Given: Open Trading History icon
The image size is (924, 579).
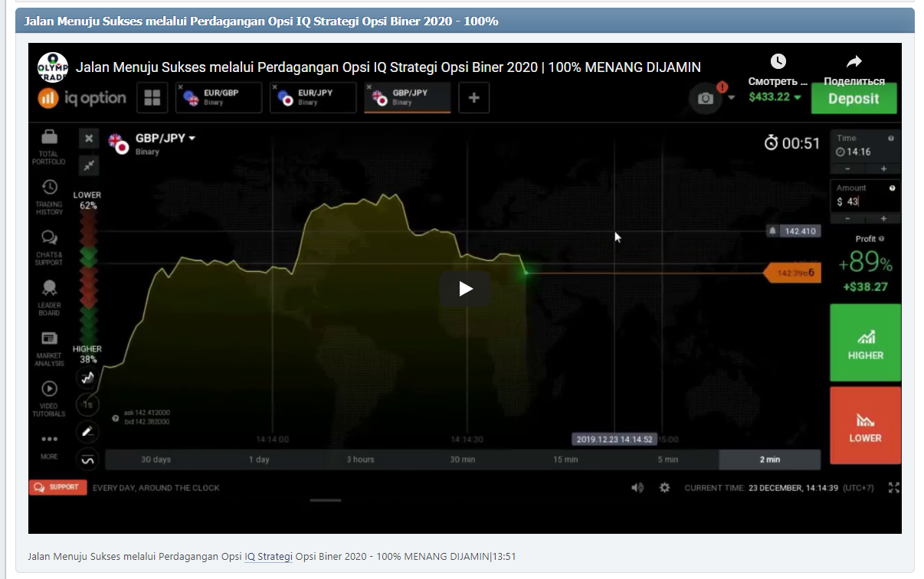Looking at the screenshot, I should point(49,188).
